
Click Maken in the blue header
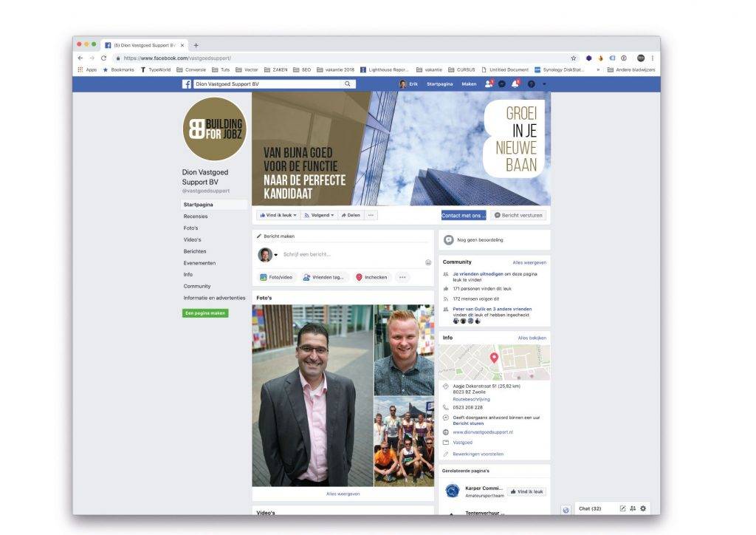click(469, 84)
